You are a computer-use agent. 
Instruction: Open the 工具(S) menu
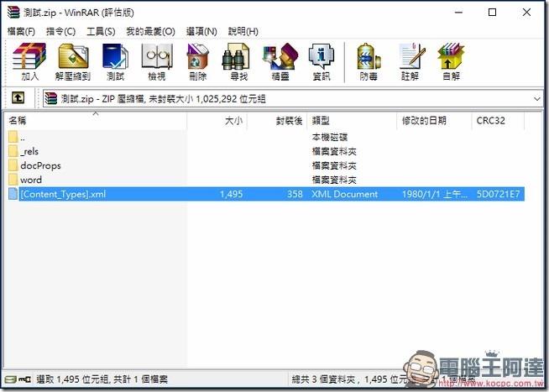click(101, 32)
